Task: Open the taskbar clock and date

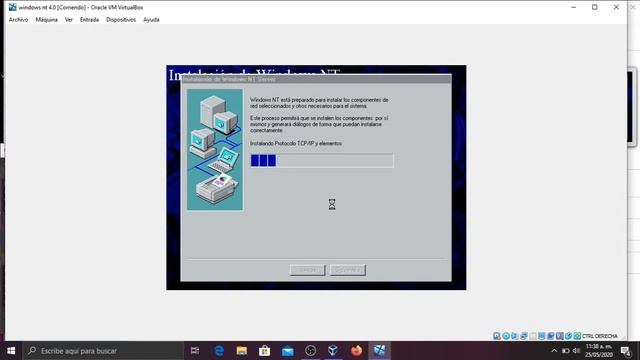Action: click(x=599, y=351)
